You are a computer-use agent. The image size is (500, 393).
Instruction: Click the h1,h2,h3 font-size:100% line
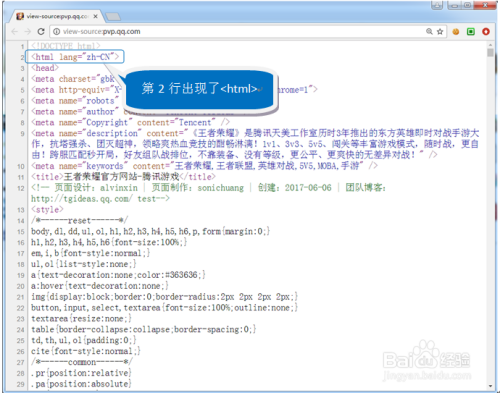pos(109,242)
